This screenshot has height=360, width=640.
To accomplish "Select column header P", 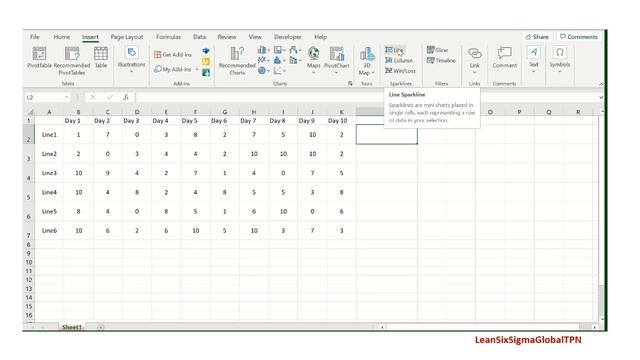I will (x=519, y=112).
